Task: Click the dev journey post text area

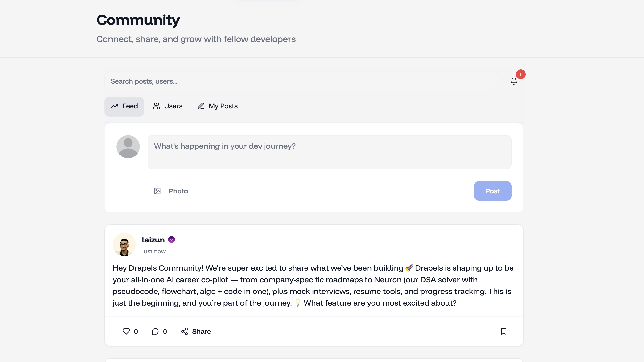Action: click(x=329, y=152)
